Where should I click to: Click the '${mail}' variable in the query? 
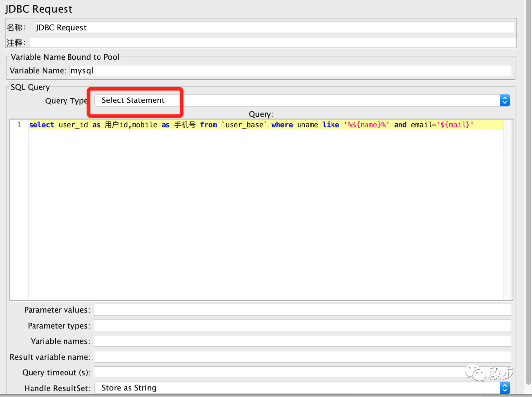pos(455,125)
